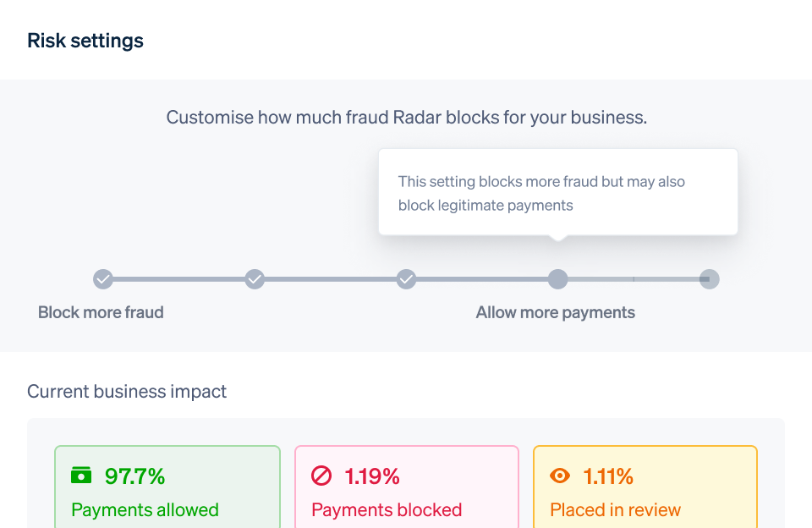Click the 97.7% allowed value

tap(134, 476)
